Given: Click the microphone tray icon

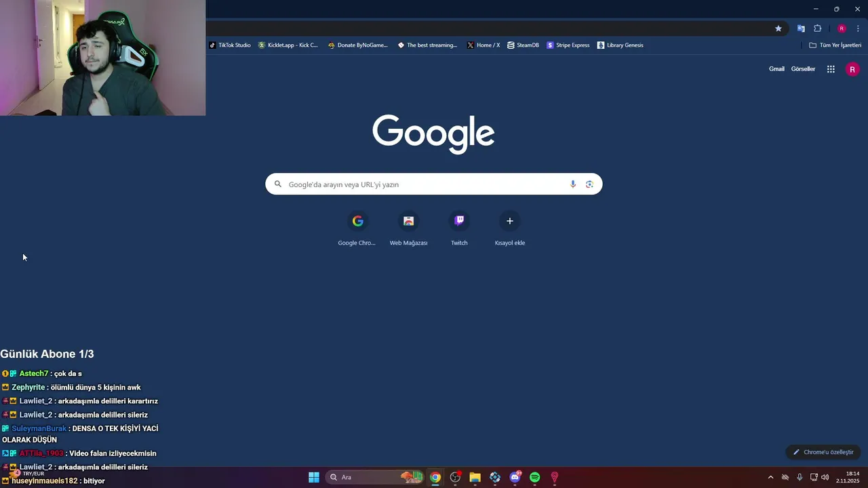Looking at the screenshot, I should pos(800,477).
